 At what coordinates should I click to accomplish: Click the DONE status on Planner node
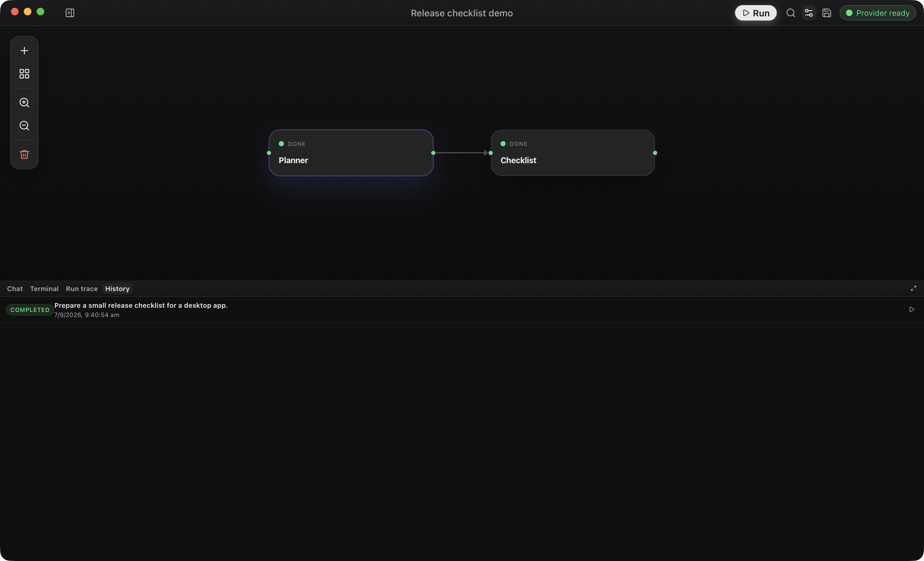tap(293, 144)
